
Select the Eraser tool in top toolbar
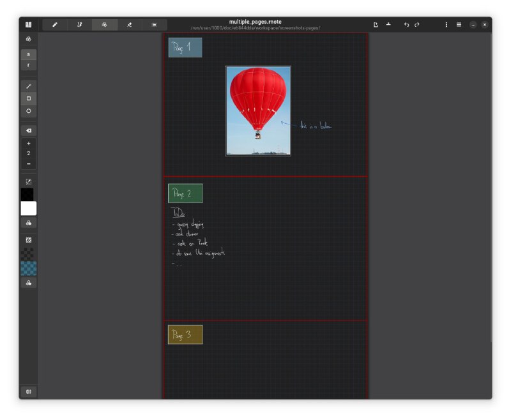coord(129,25)
